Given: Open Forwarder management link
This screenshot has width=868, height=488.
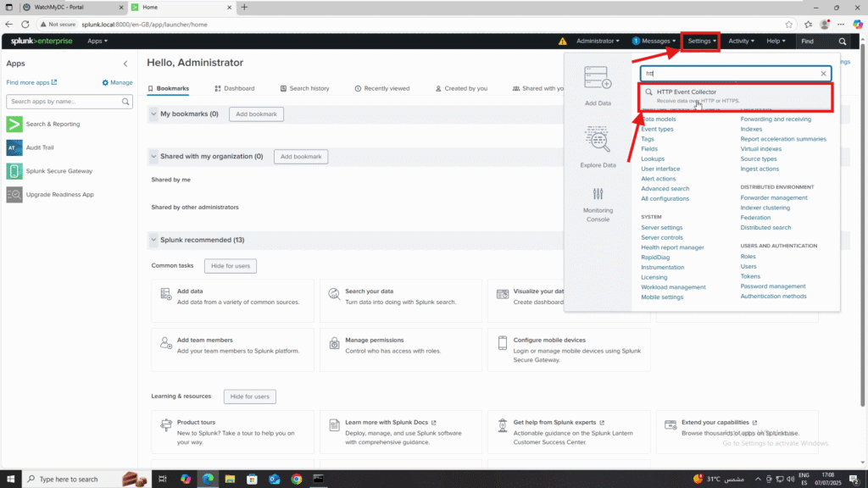Looking at the screenshot, I should 774,197.
